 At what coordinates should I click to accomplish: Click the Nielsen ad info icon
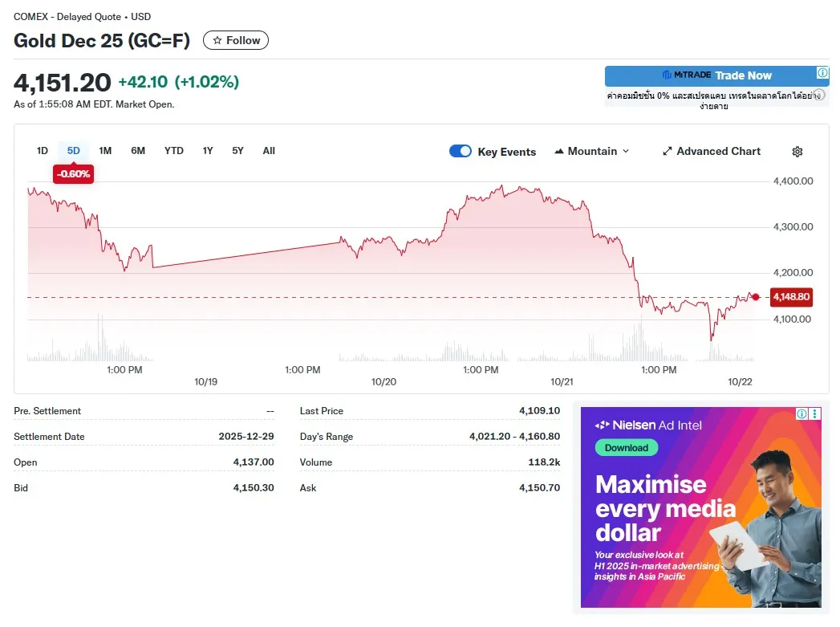pyautogui.click(x=801, y=413)
